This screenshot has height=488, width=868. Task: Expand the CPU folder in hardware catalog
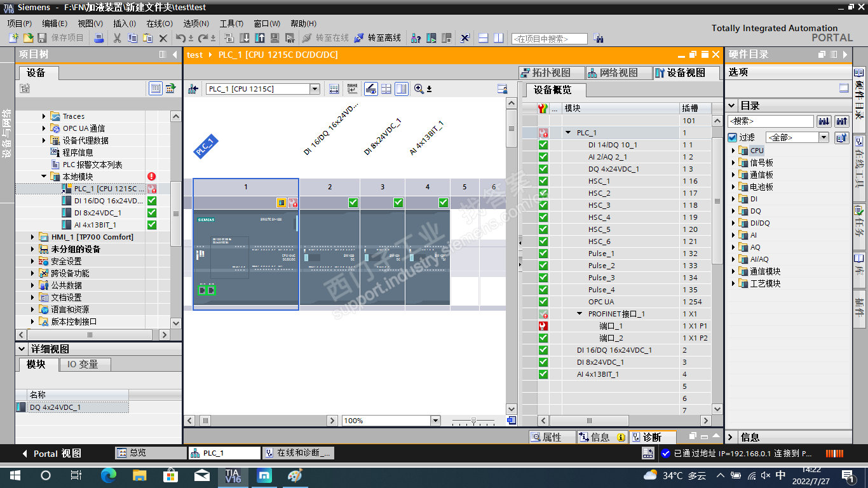[x=733, y=151]
